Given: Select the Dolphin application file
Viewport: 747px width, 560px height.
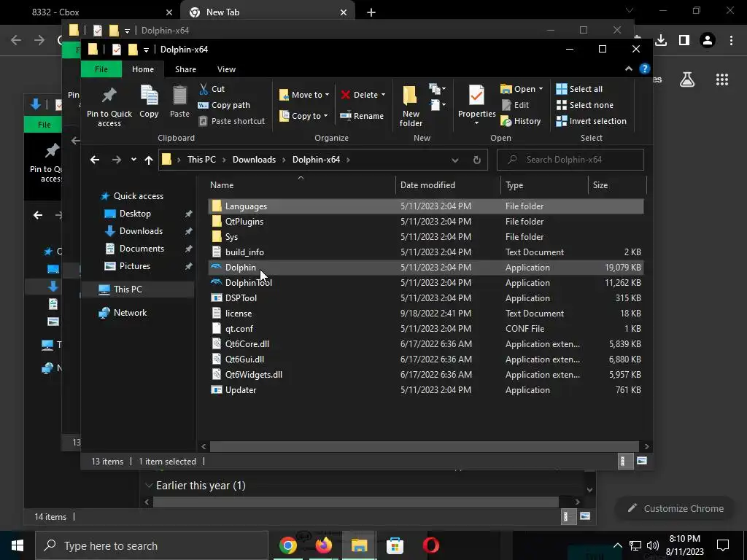Looking at the screenshot, I should tap(426, 267).
